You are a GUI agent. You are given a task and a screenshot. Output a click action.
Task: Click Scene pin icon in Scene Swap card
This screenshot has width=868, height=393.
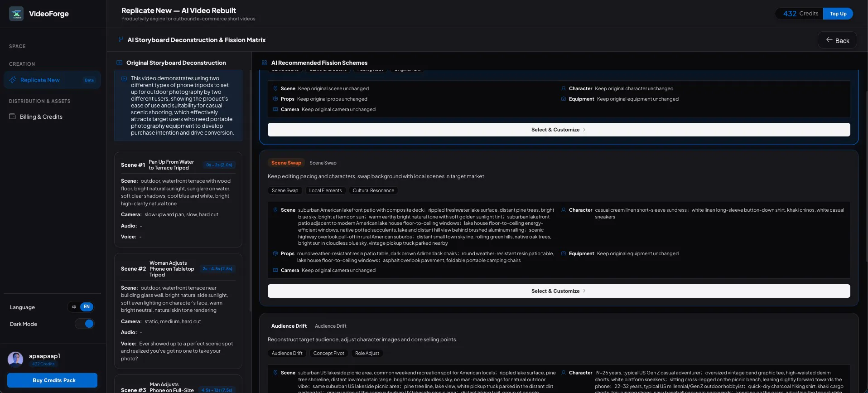tap(275, 210)
